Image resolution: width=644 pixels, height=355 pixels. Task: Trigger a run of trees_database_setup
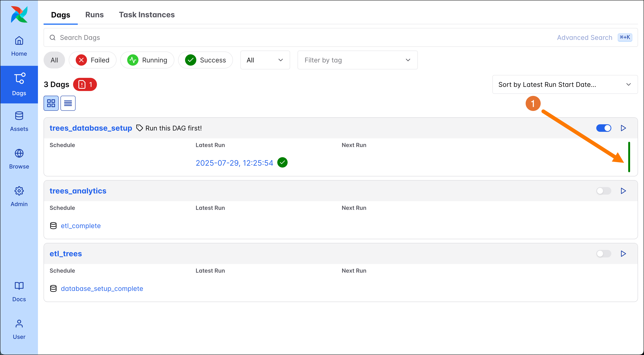[623, 128]
